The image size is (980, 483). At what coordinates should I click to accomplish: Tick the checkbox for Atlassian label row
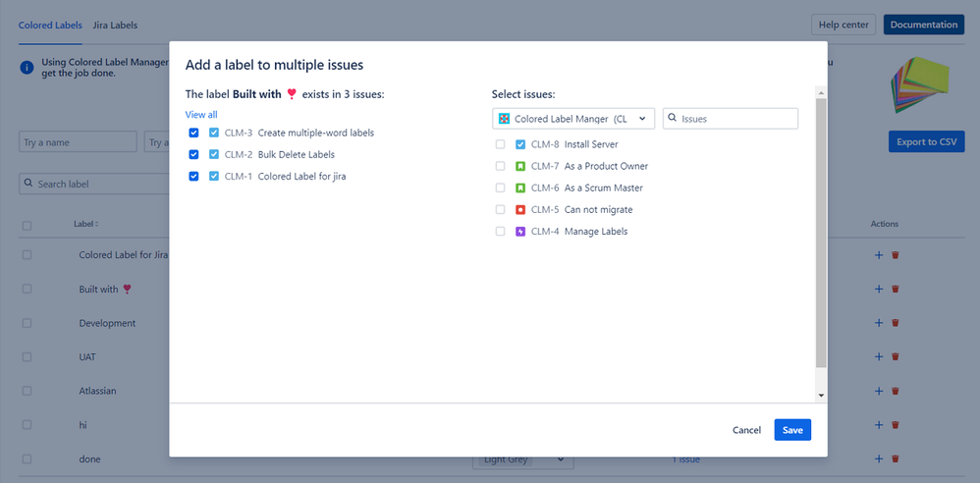27,391
